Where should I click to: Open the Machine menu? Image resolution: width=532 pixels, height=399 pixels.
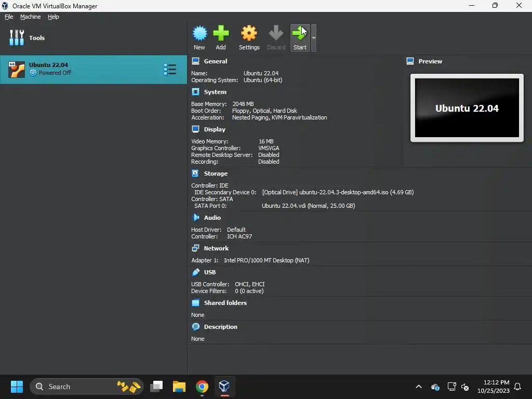click(31, 17)
